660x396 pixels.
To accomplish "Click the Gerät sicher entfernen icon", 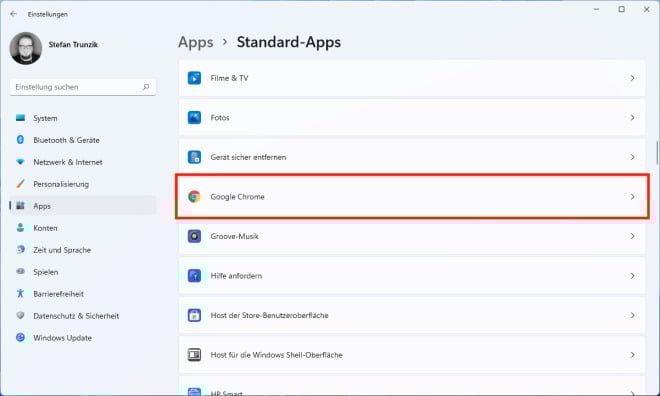I will (x=194, y=157).
